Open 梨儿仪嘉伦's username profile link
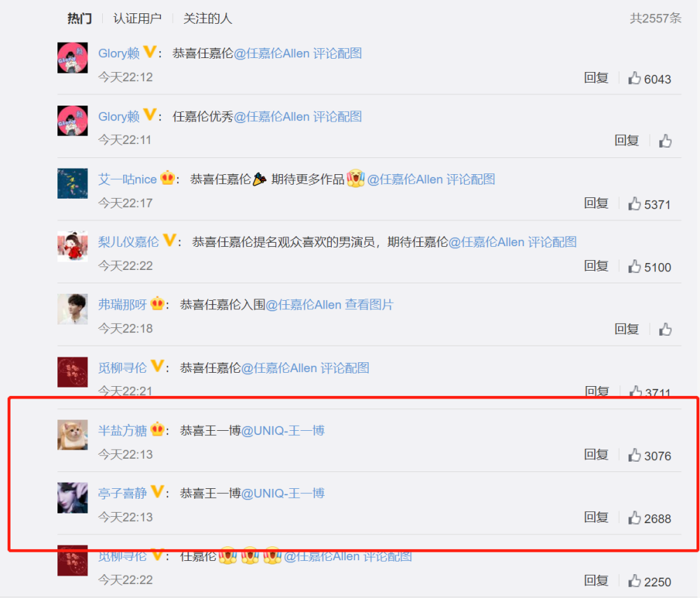 (x=129, y=242)
